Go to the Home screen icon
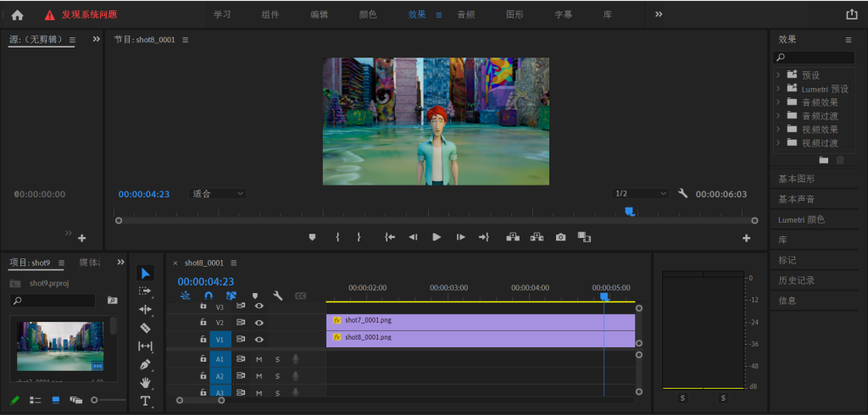The width and height of the screenshot is (868, 415). click(x=17, y=15)
